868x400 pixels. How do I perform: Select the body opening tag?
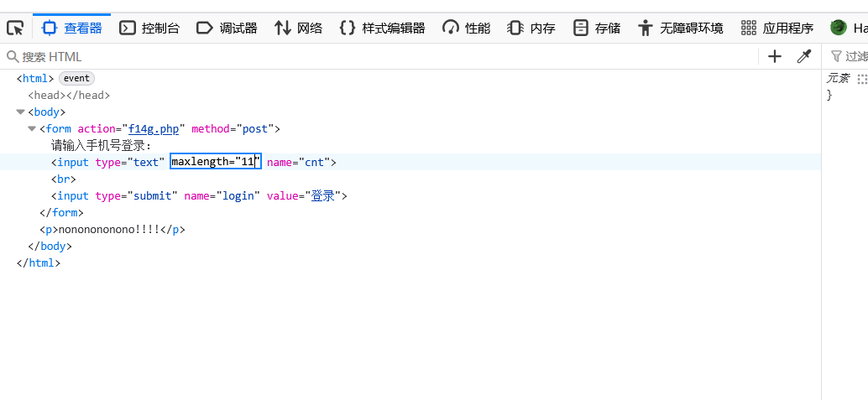[x=46, y=112]
